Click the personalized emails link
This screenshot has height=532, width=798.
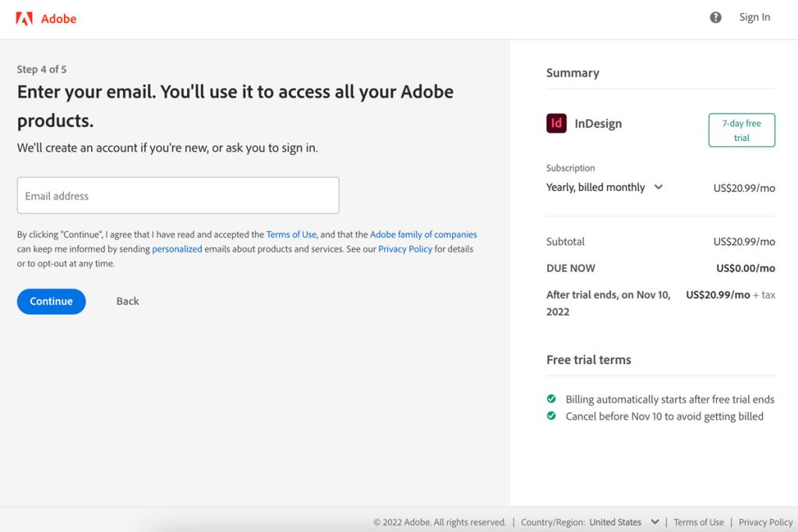tap(177, 249)
